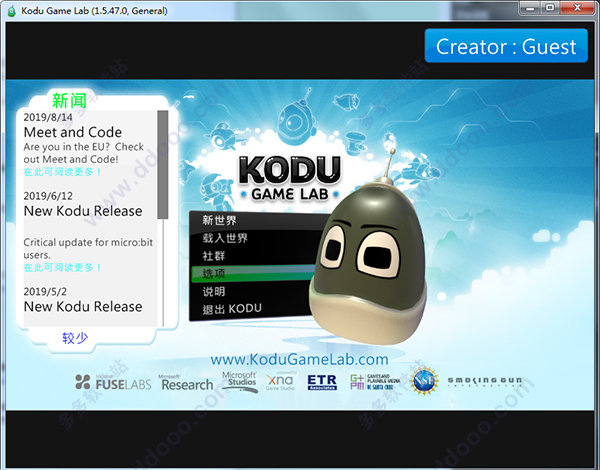The width and height of the screenshot is (600, 470).
Task: Open read-more link under Critical update for micro:bit
Action: [62, 267]
